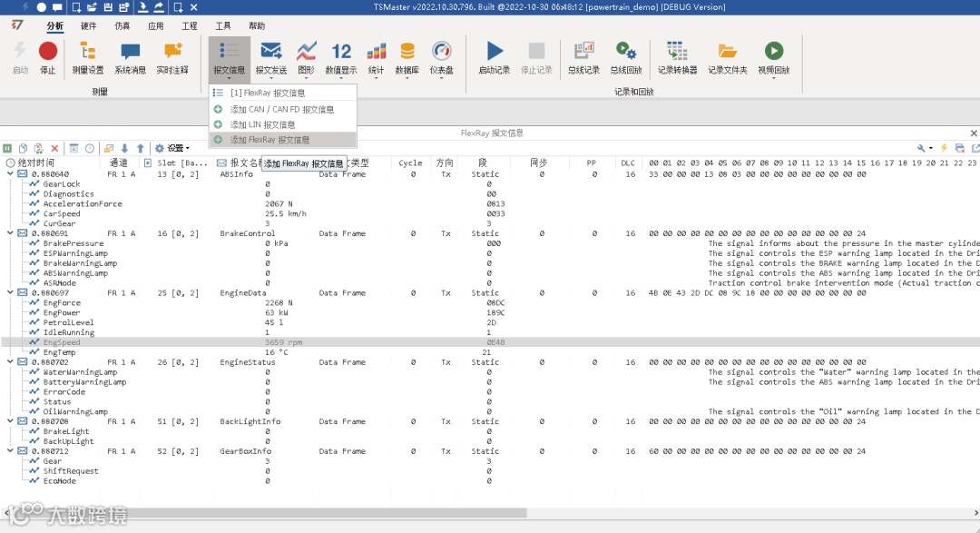Select the EngSpeed signal row
The height and width of the screenshot is (533, 980).
[490, 342]
